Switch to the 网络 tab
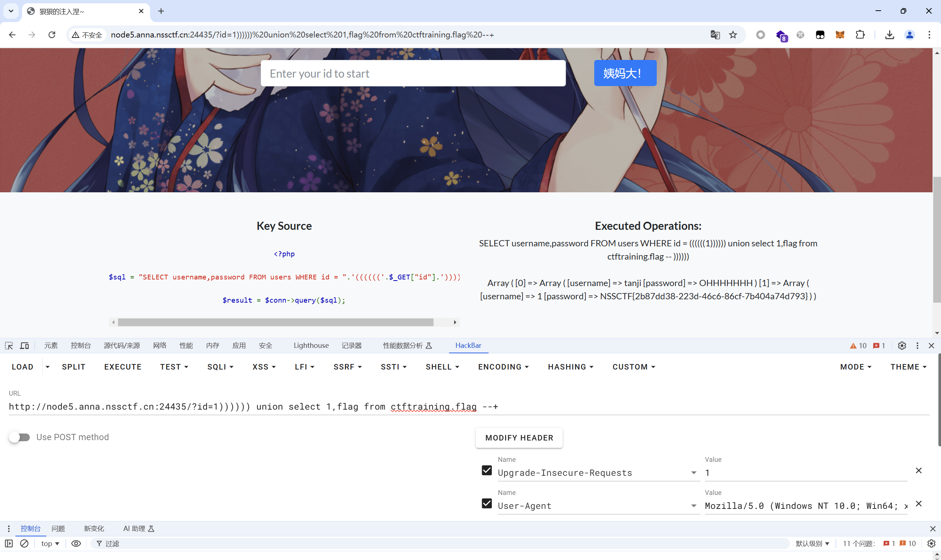The width and height of the screenshot is (941, 560). (160, 345)
